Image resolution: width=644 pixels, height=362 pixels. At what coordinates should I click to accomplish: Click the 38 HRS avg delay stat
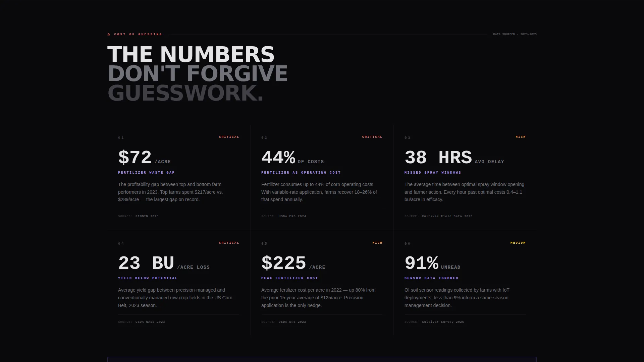tap(454, 158)
